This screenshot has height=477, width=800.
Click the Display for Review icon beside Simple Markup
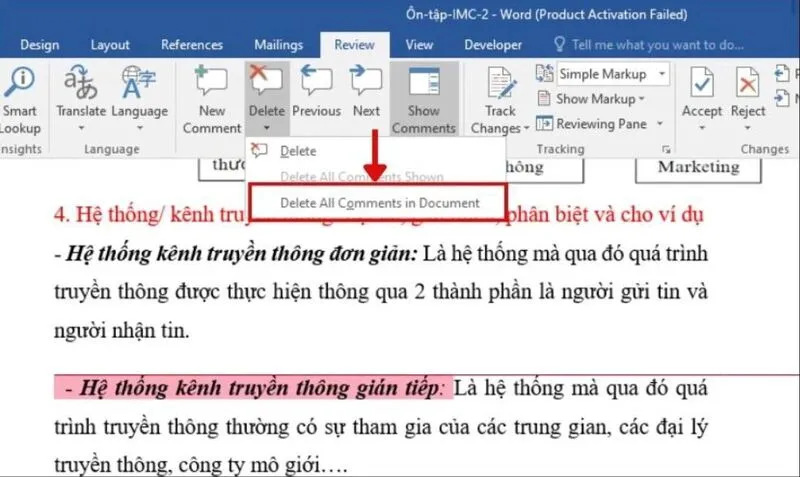[x=544, y=73]
